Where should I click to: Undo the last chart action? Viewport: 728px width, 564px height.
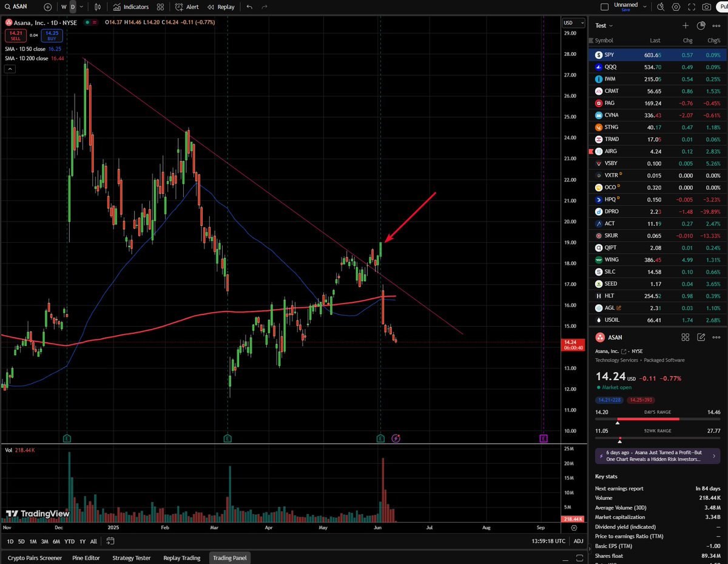pyautogui.click(x=249, y=7)
